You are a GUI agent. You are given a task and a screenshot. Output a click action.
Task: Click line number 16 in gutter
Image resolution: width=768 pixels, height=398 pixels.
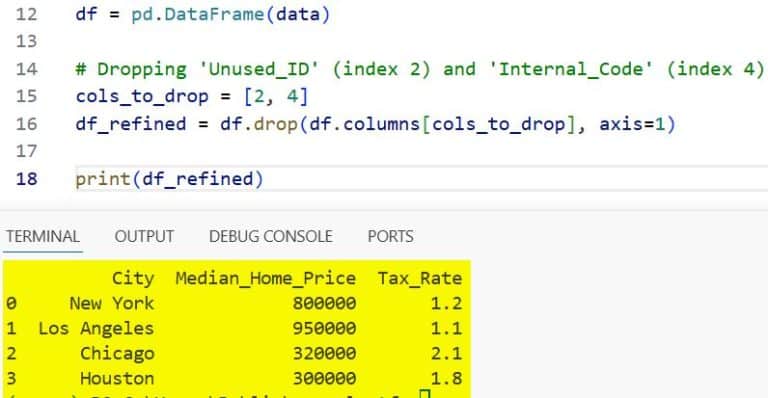pyautogui.click(x=26, y=124)
